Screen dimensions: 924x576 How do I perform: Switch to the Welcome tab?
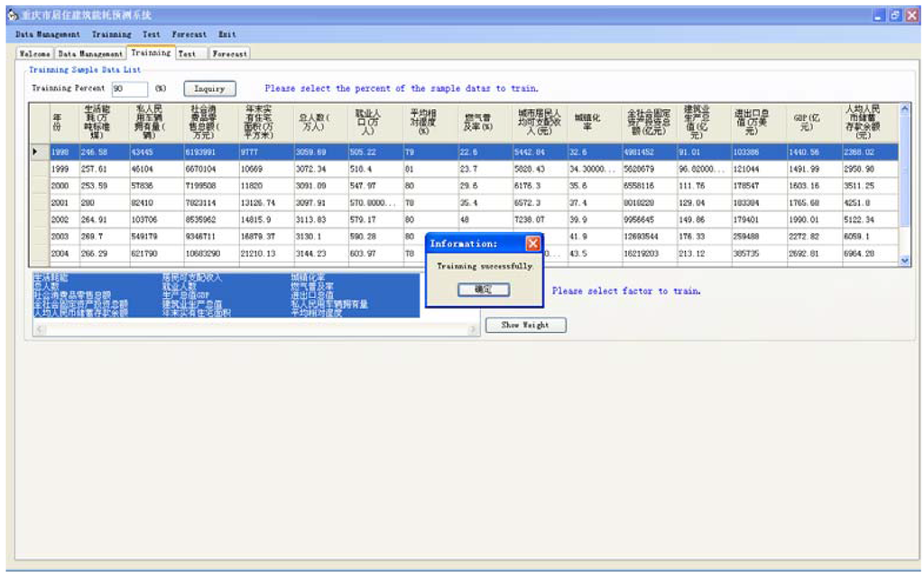(x=36, y=54)
